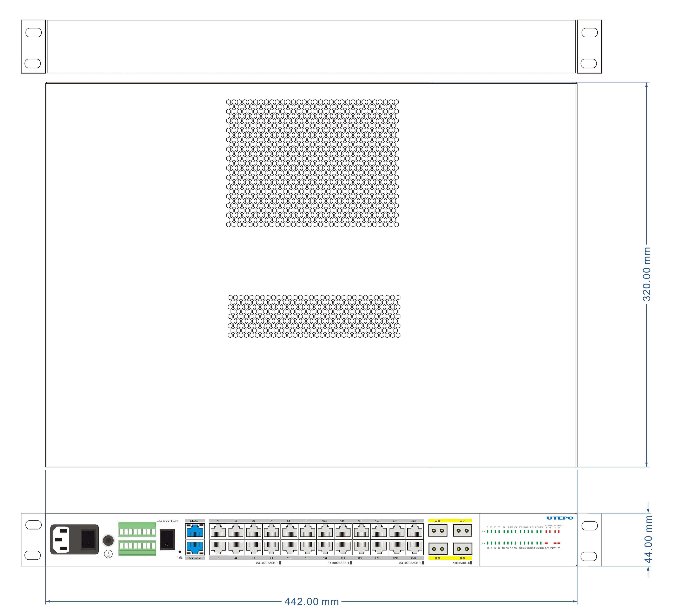Click the small honeycomb vent grille
Screen dimensions: 675x616
tap(314, 316)
